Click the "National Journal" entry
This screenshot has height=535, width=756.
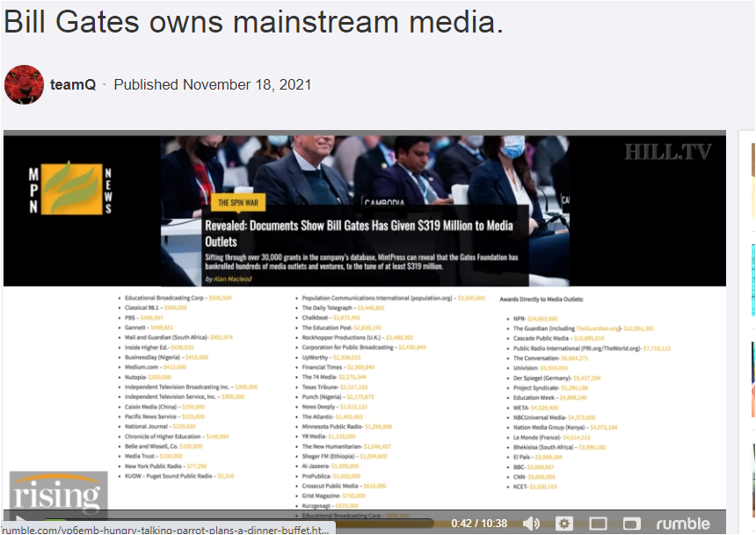(x=160, y=427)
